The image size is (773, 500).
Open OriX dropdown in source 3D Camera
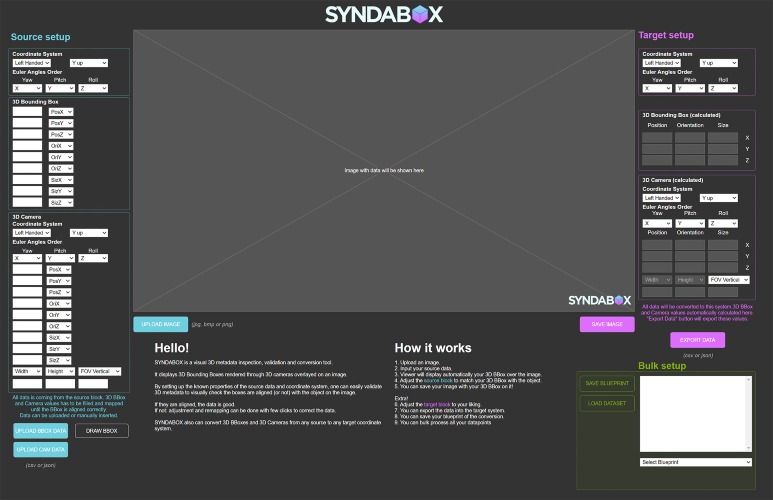[59, 304]
